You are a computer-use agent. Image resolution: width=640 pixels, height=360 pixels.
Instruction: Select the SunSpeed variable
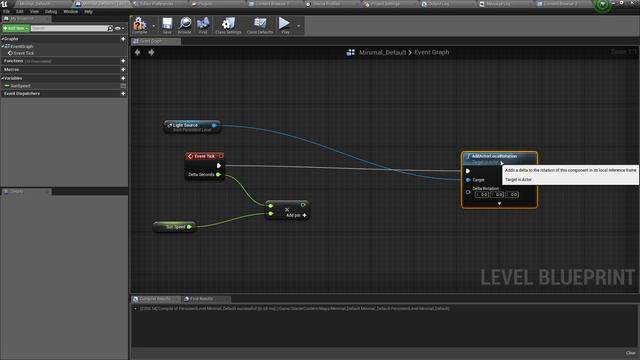(20, 86)
